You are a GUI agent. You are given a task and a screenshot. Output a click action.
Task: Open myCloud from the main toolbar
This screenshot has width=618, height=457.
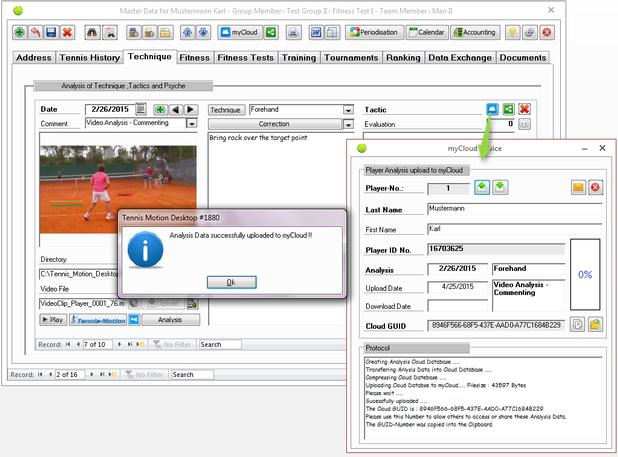coord(240,32)
